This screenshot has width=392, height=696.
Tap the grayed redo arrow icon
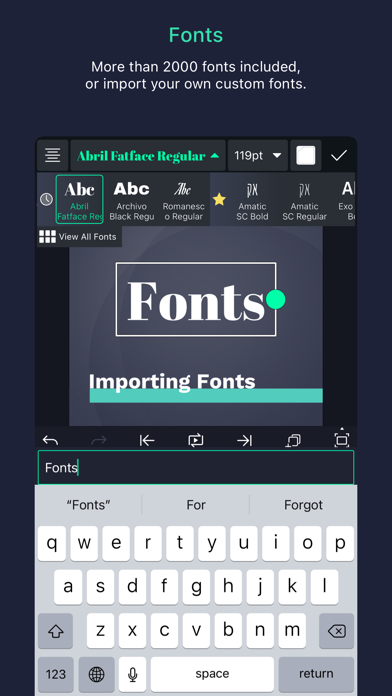(99, 440)
